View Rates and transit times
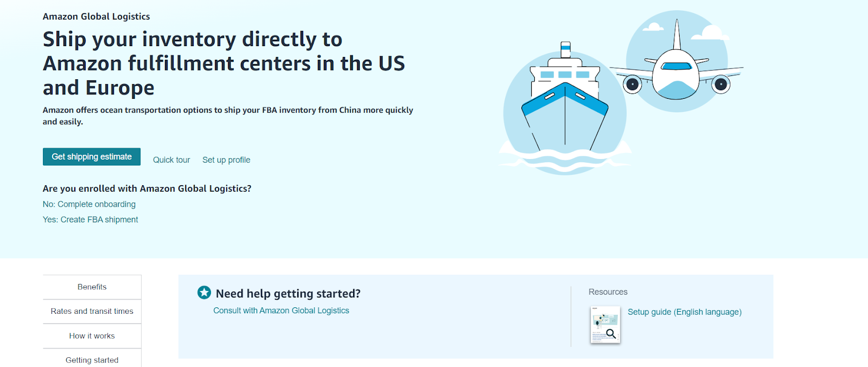Viewport: 868px width, 367px height. click(x=91, y=311)
